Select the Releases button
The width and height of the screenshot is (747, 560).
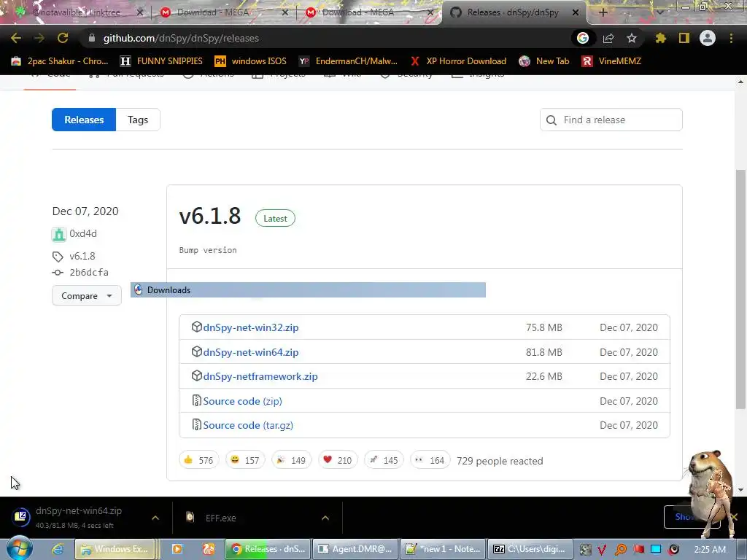(x=84, y=120)
